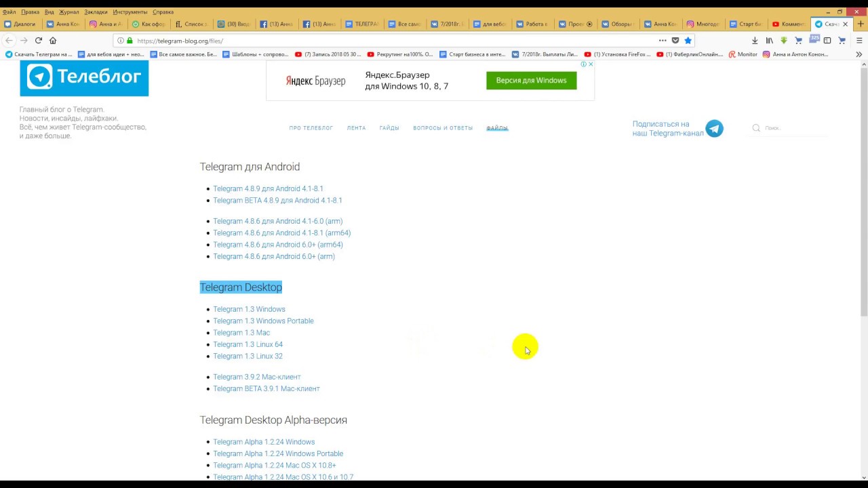
Task: Switch to the 'ТЕЛЕГРАМ' document tab
Action: click(x=361, y=24)
